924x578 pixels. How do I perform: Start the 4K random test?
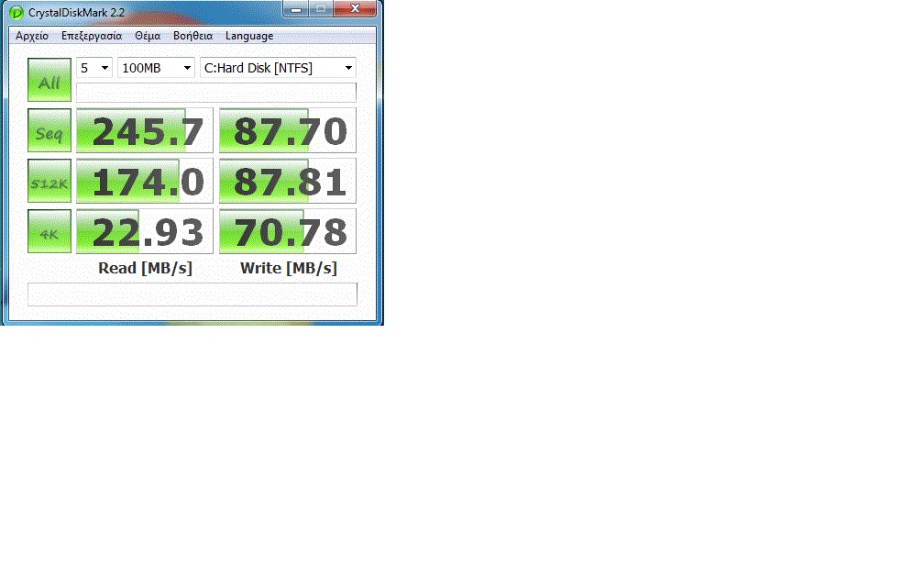coord(49,231)
